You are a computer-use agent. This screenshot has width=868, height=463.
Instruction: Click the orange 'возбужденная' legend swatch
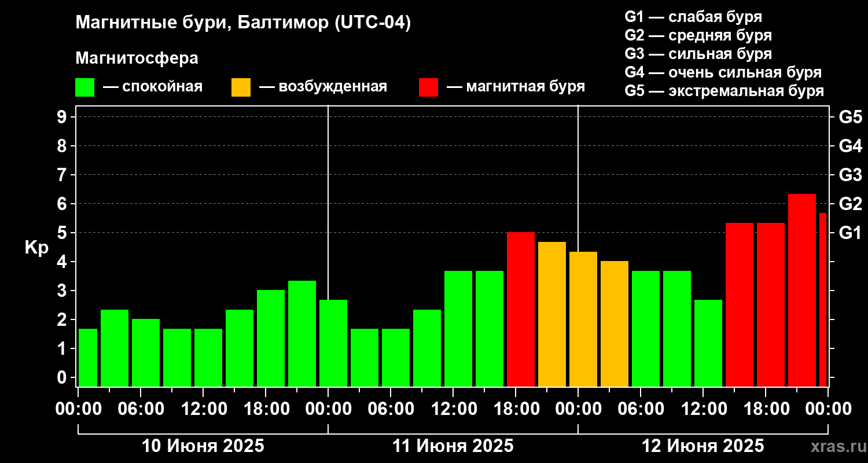tap(241, 87)
